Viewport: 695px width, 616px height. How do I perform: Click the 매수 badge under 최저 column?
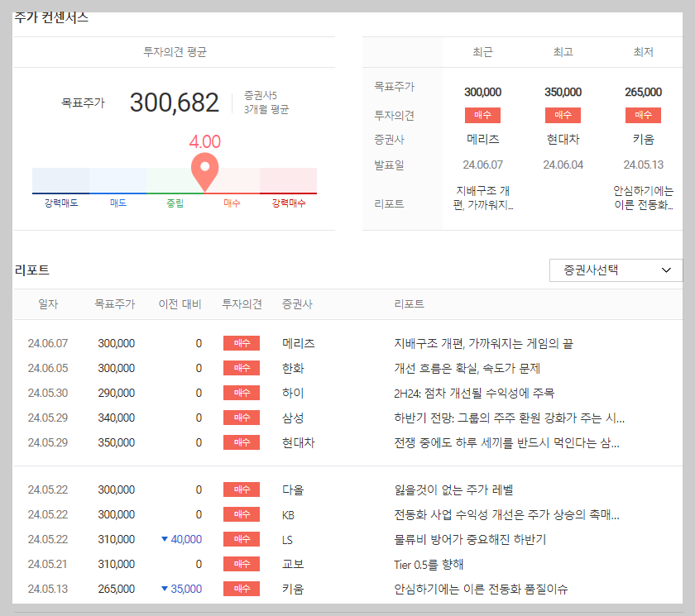643,115
